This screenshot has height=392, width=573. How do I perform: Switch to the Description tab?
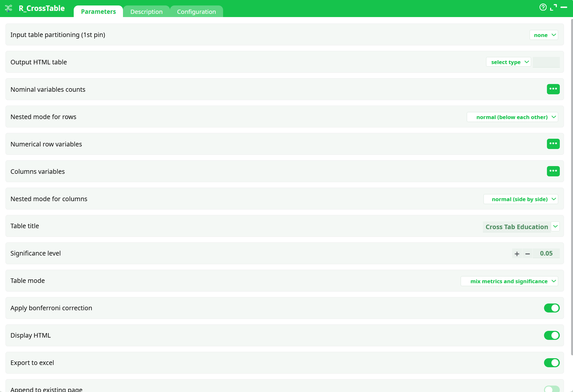(x=146, y=11)
